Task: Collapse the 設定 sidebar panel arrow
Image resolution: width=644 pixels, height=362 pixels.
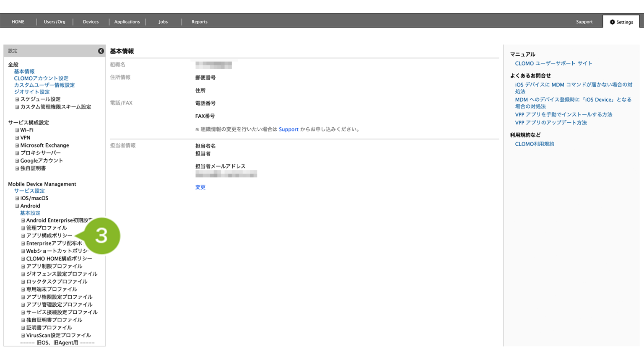Action: 101,51
